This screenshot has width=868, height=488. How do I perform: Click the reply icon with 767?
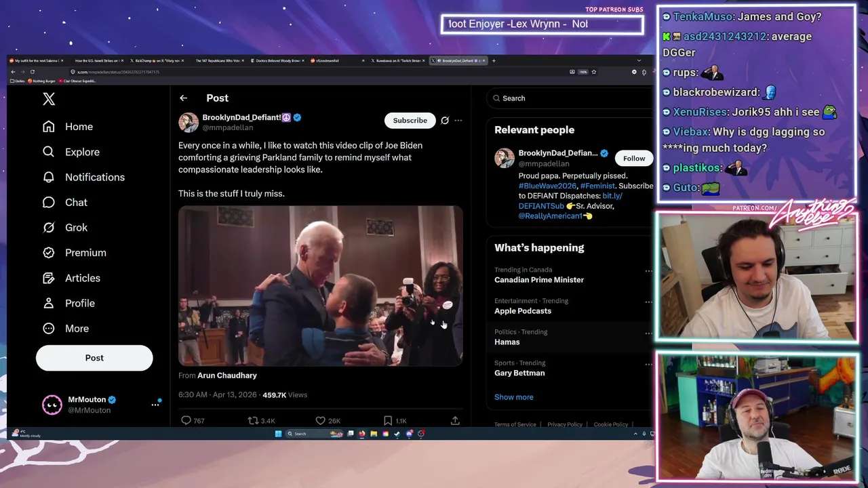coord(186,420)
